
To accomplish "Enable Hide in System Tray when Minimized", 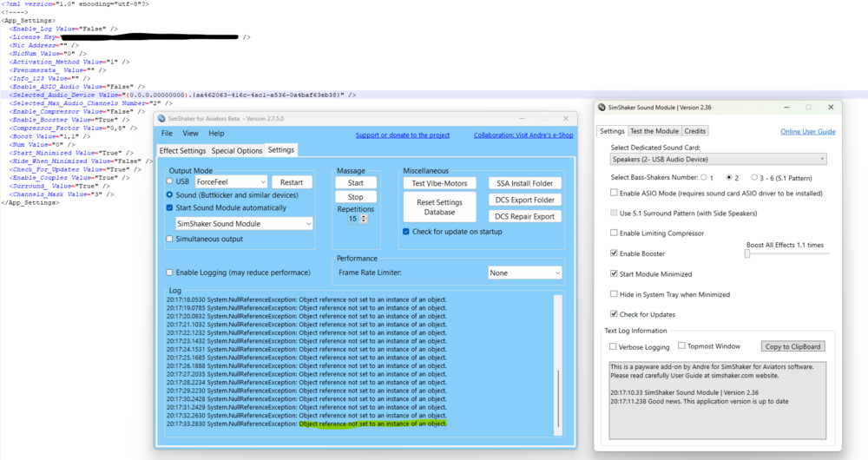I will (614, 294).
